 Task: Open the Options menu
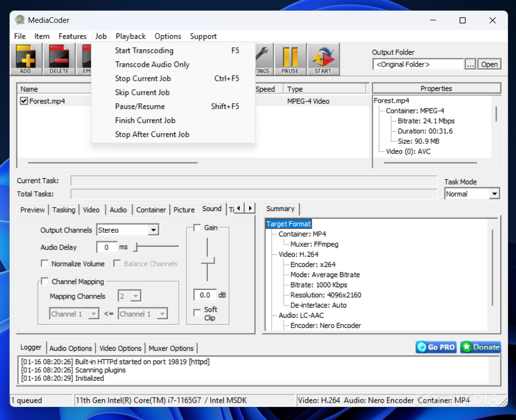(x=168, y=36)
